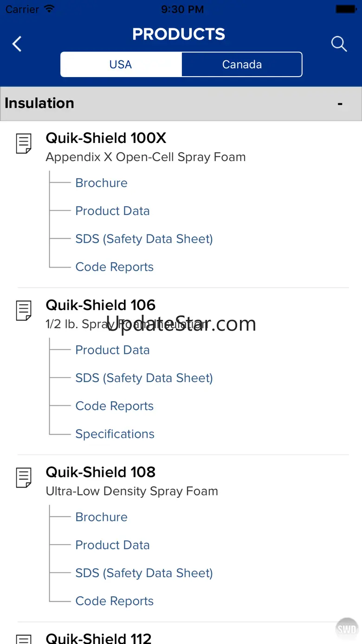Tap the Wi-Fi status icon
The width and height of the screenshot is (362, 644).
pyautogui.click(x=49, y=9)
